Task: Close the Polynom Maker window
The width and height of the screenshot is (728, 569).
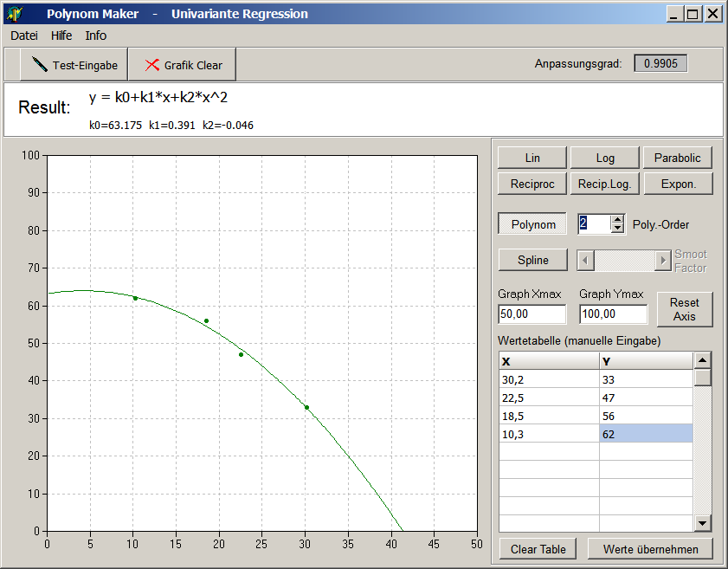Action: coord(712,14)
